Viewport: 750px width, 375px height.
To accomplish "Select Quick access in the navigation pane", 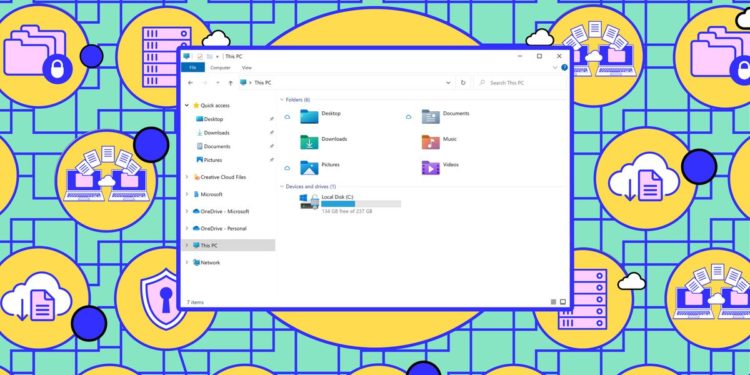I will [x=211, y=105].
